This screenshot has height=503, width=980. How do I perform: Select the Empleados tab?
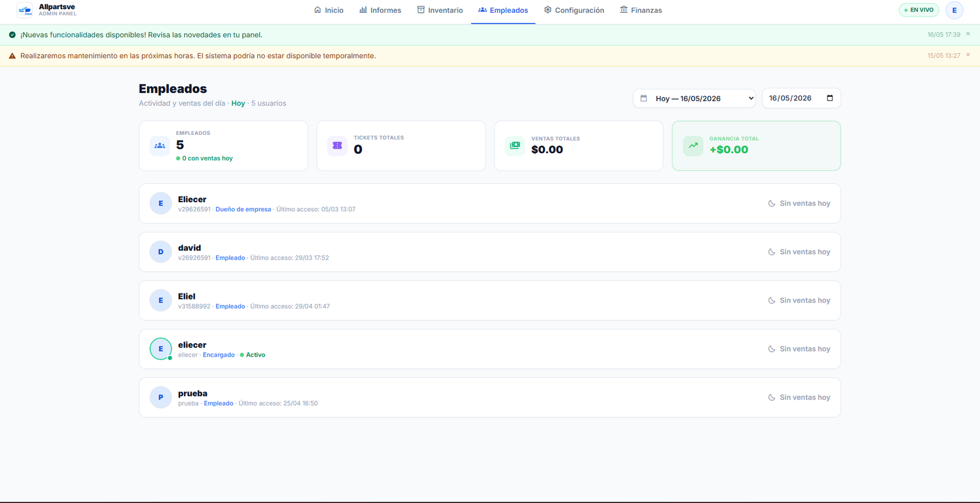(503, 10)
